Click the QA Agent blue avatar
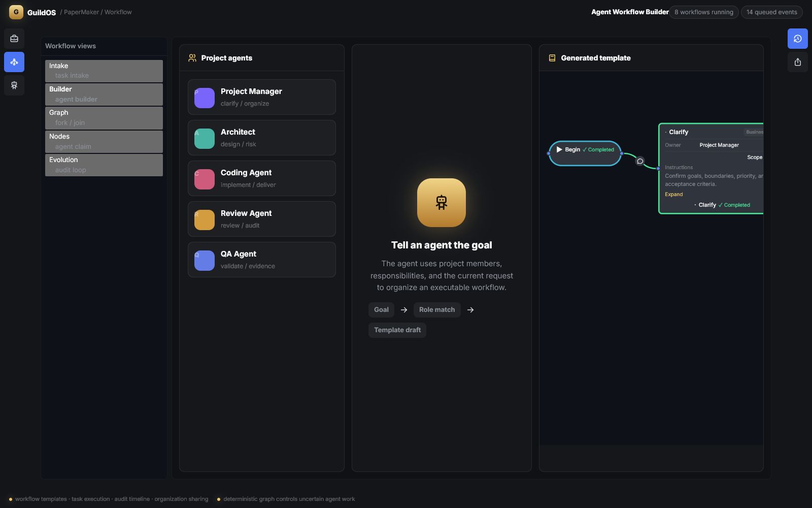The image size is (812, 508). pyautogui.click(x=205, y=261)
